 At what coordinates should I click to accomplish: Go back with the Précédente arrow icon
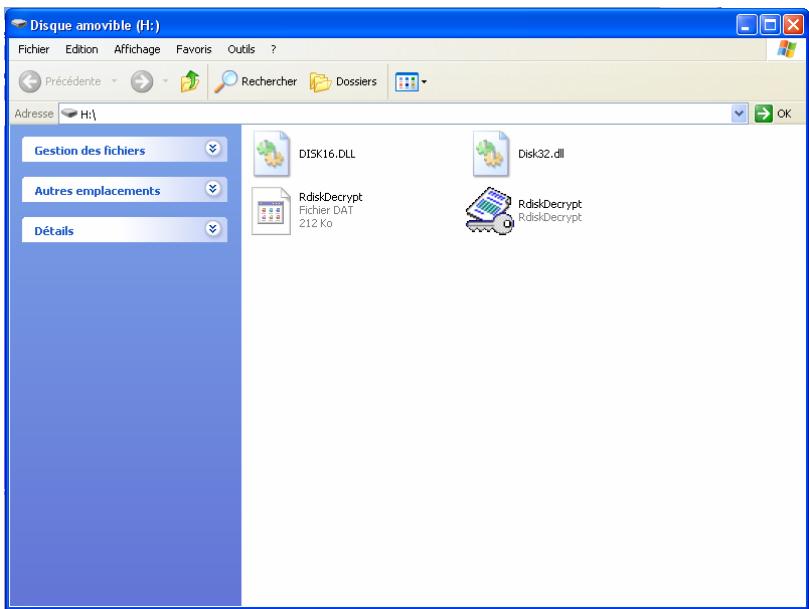[x=30, y=82]
